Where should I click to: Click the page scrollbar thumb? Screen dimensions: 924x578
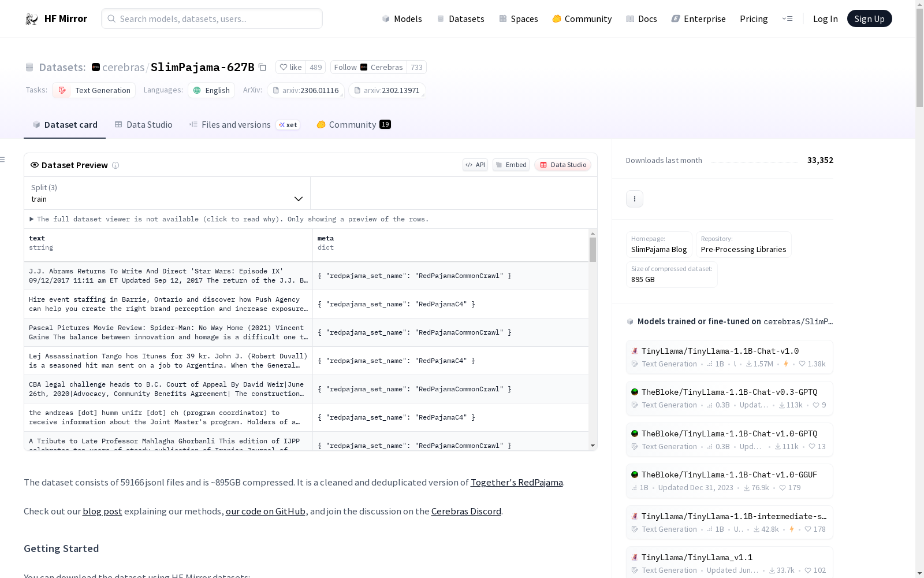click(919, 57)
